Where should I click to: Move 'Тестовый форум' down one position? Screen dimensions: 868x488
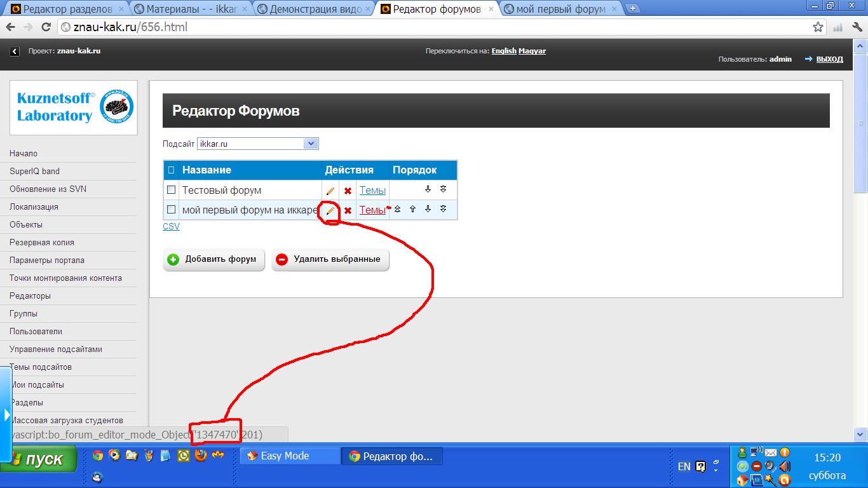(428, 189)
